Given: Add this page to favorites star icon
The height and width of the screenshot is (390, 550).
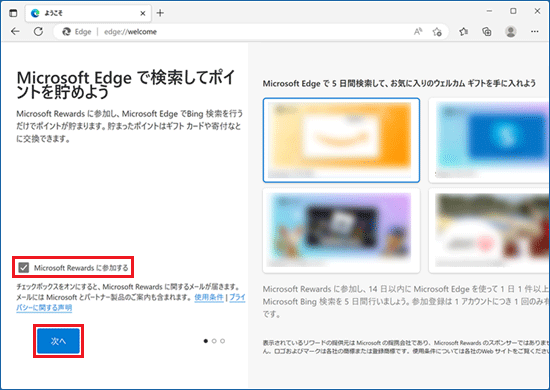Looking at the screenshot, I should point(437,32).
